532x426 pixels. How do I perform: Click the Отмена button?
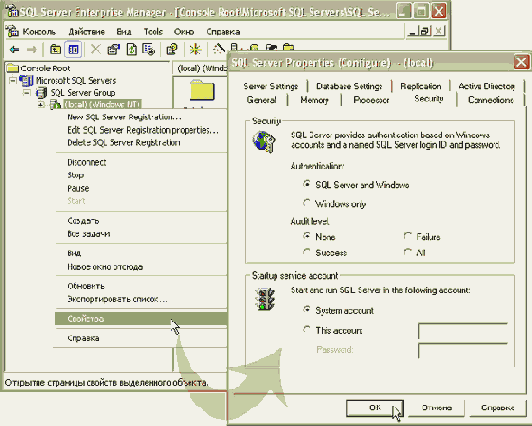click(436, 408)
